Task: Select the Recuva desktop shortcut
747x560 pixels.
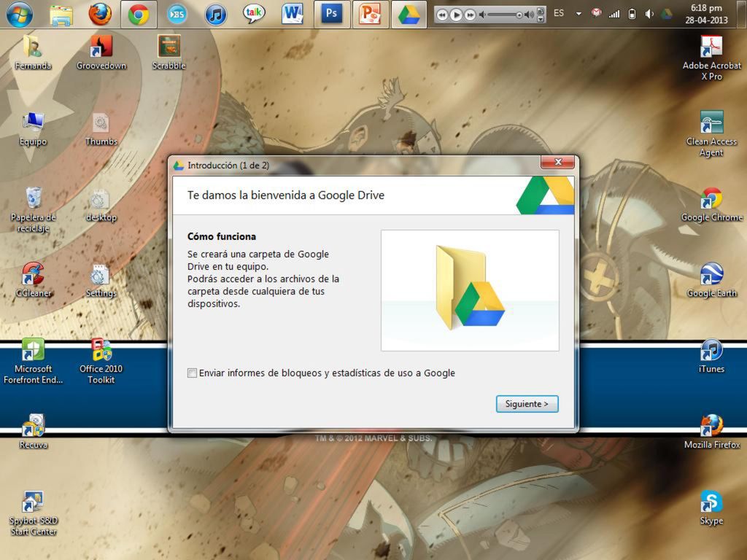Action: (x=33, y=432)
